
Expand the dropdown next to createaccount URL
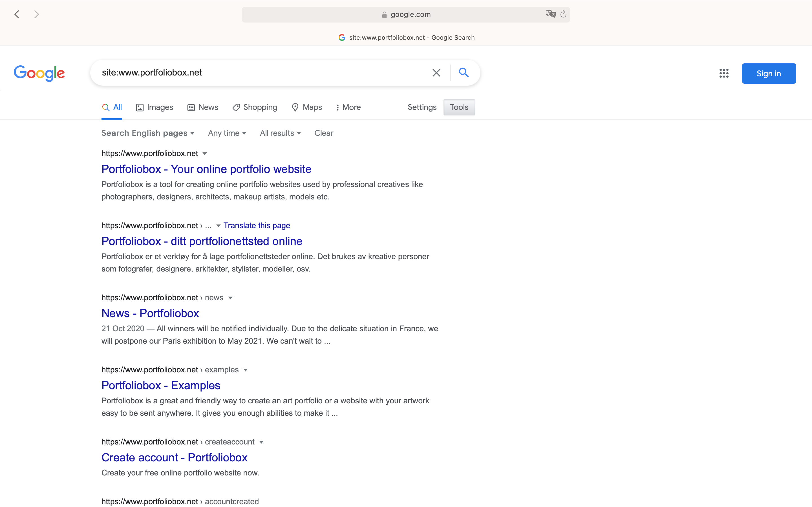(261, 442)
